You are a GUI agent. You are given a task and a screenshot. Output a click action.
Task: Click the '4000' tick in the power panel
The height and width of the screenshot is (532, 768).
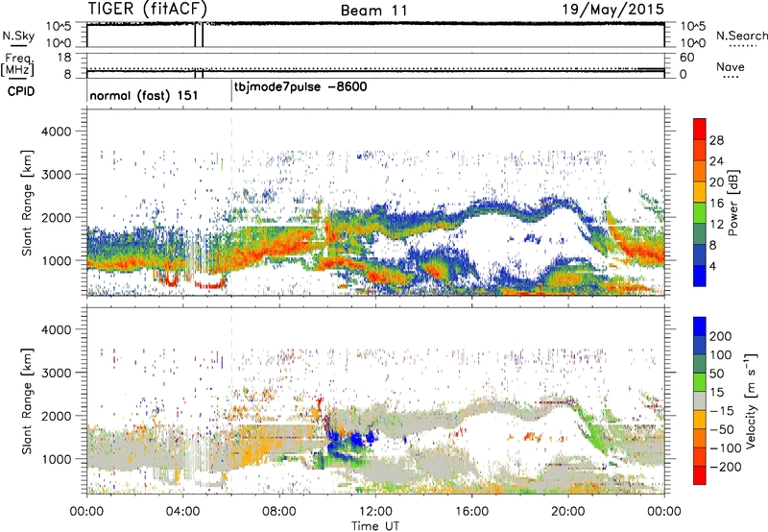click(x=57, y=132)
